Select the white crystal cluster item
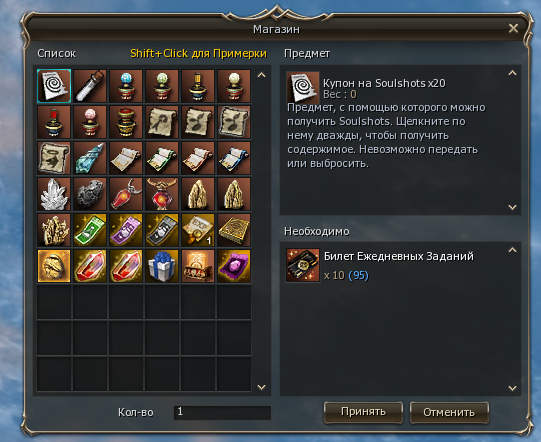The height and width of the screenshot is (442, 541). tap(54, 194)
